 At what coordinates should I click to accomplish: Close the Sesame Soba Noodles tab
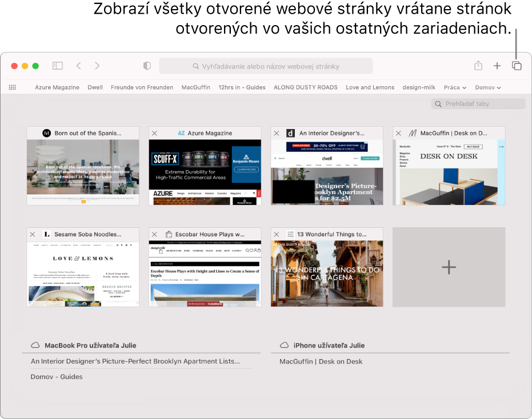pos(33,234)
